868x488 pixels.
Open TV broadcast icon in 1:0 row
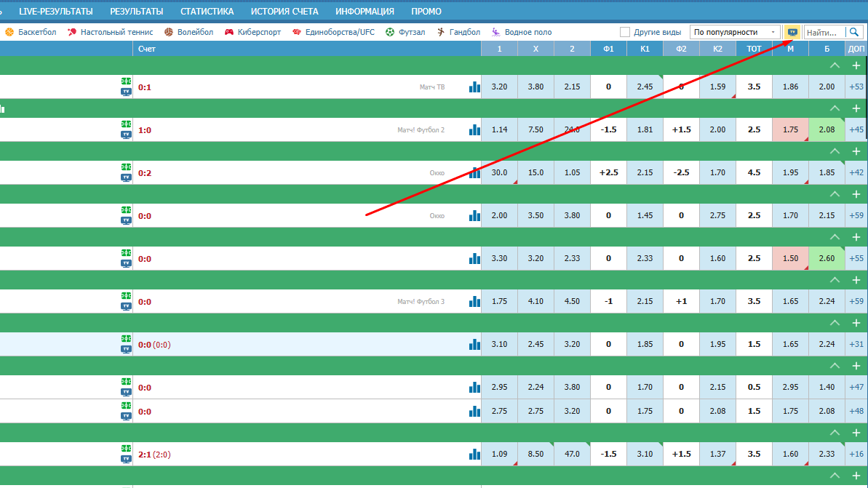[x=126, y=135]
